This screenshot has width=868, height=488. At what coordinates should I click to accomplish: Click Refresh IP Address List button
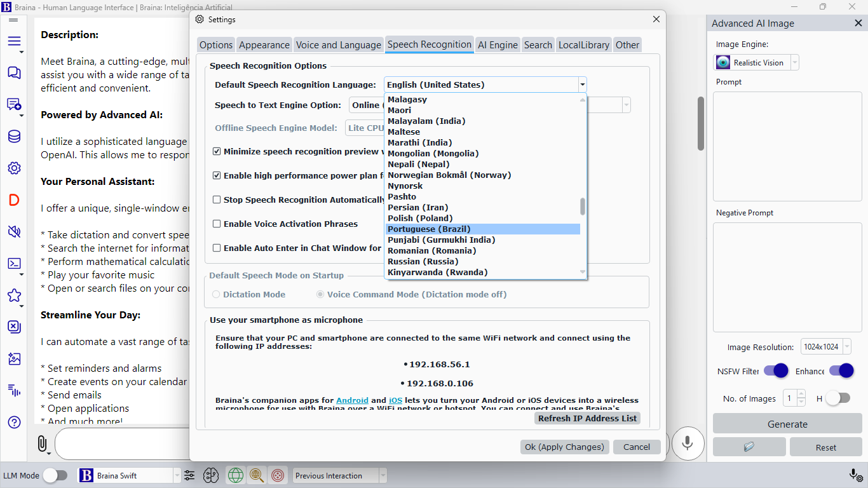click(587, 418)
